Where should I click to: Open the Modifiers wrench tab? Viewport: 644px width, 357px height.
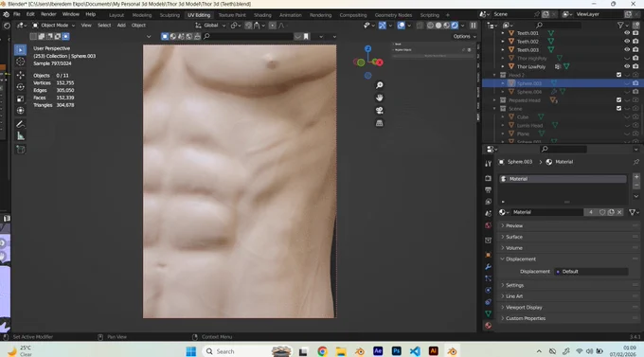point(488,267)
